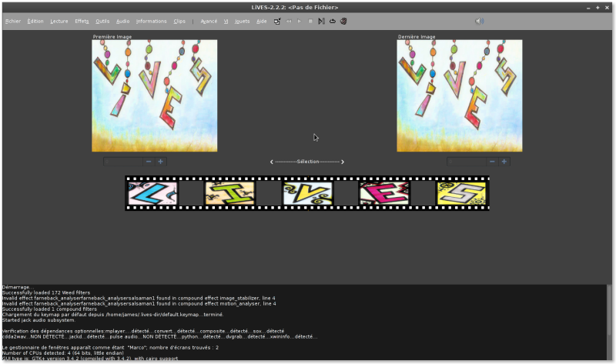Click the Dernière Image preview
The image size is (616, 364).
[459, 95]
